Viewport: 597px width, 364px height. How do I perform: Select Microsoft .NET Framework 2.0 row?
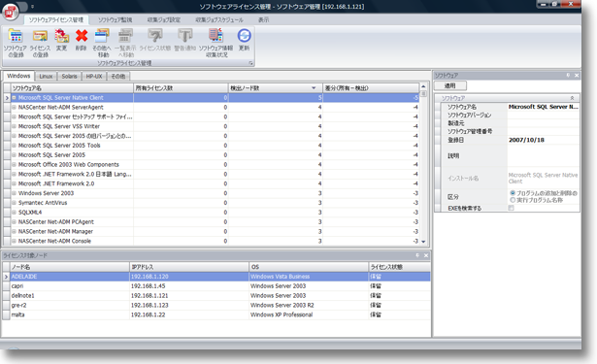click(212, 183)
